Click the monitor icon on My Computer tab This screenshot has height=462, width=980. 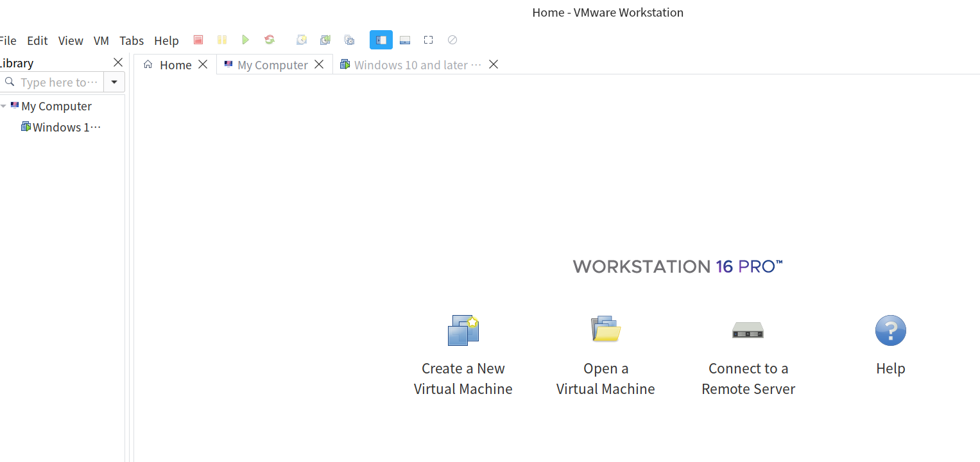point(228,65)
